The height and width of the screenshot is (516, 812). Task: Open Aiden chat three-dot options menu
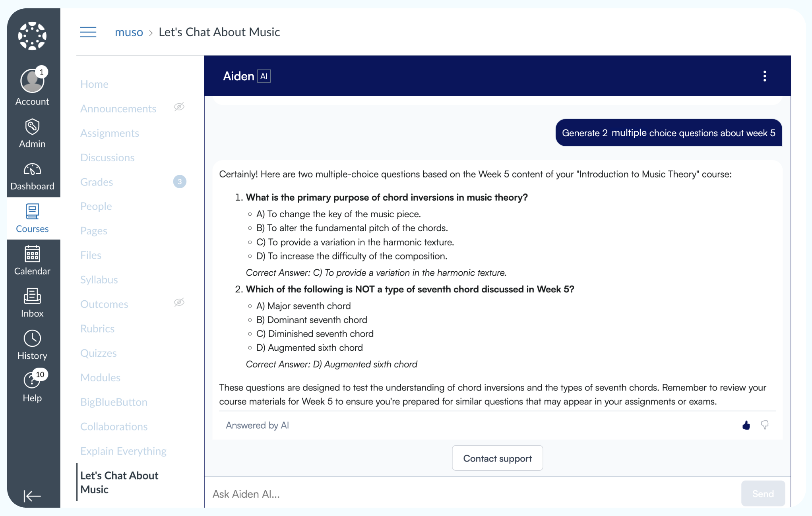click(765, 76)
